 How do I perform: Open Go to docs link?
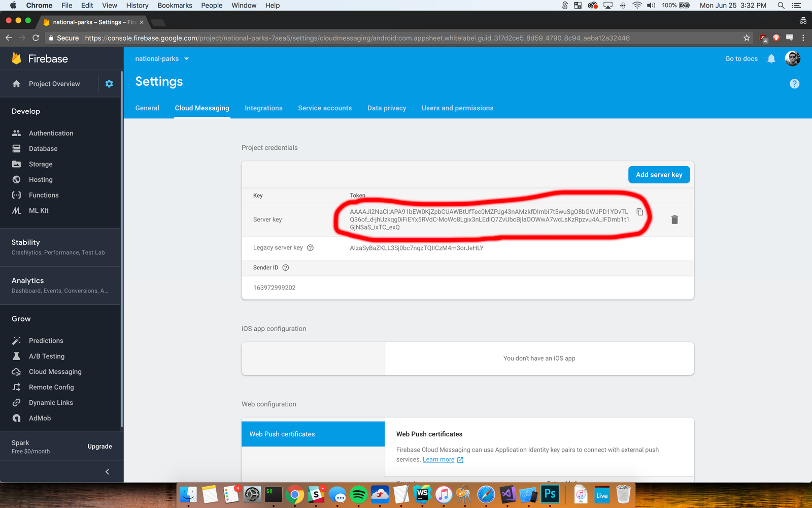[741, 59]
